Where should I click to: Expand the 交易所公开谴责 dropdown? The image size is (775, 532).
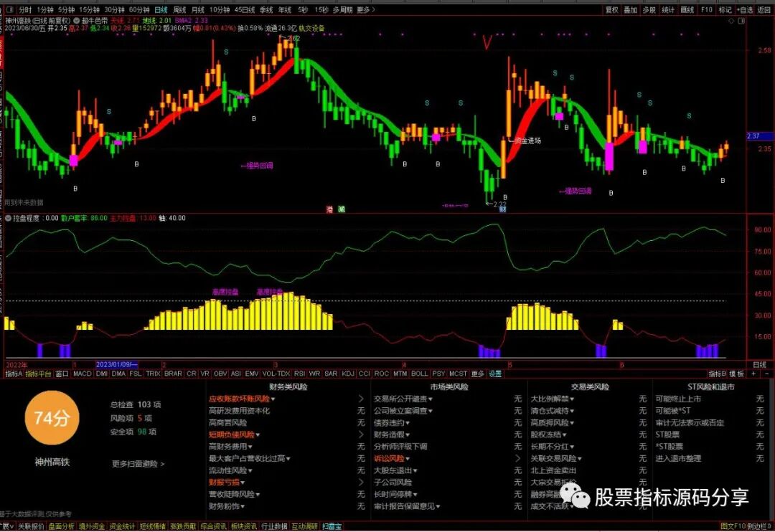pyautogui.click(x=403, y=399)
